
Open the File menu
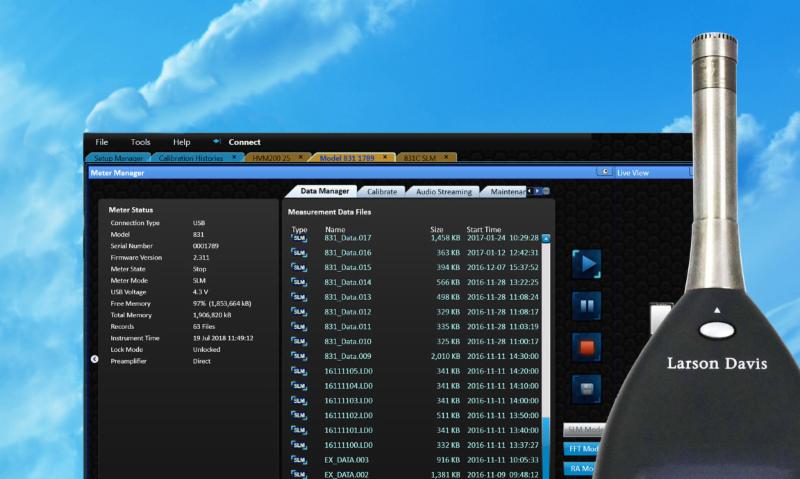point(102,142)
